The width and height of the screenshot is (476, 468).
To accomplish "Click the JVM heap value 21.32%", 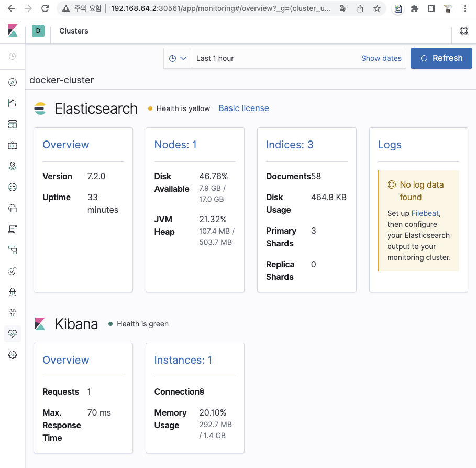I will [213, 219].
